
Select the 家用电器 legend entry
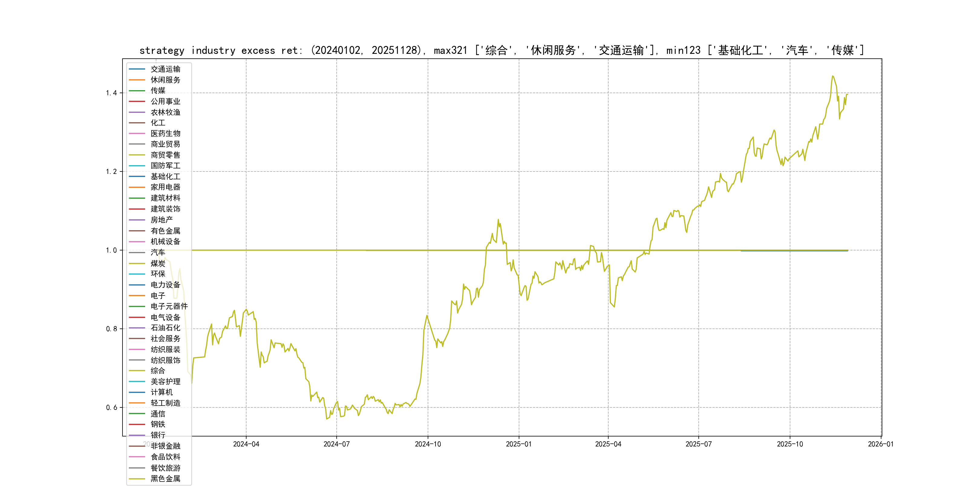coord(165,187)
